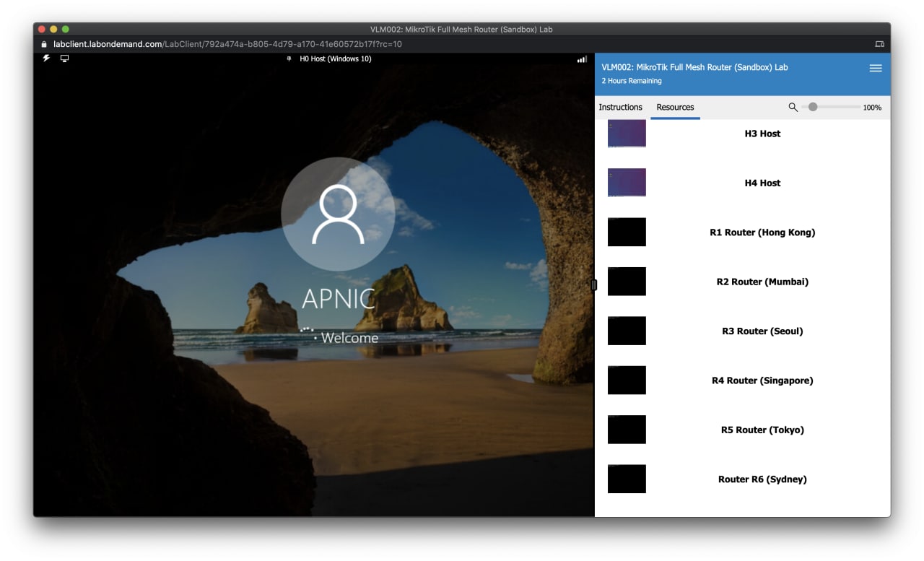Select R1 Router (Hong Kong)
Image resolution: width=924 pixels, height=561 pixels.
(762, 232)
